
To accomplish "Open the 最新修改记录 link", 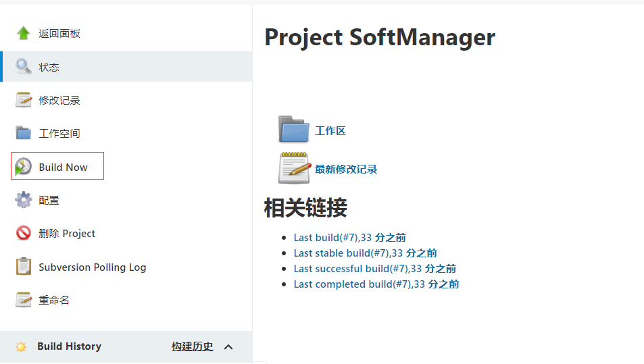I will pyautogui.click(x=346, y=169).
